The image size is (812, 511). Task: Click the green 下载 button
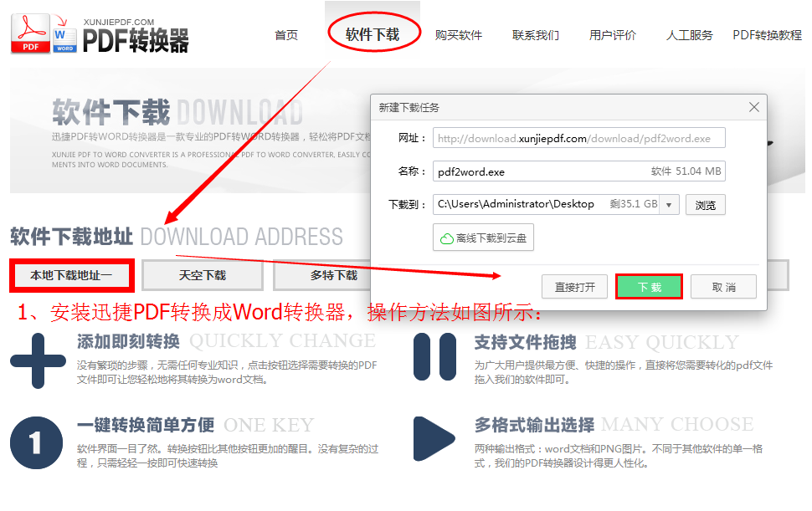pyautogui.click(x=649, y=287)
